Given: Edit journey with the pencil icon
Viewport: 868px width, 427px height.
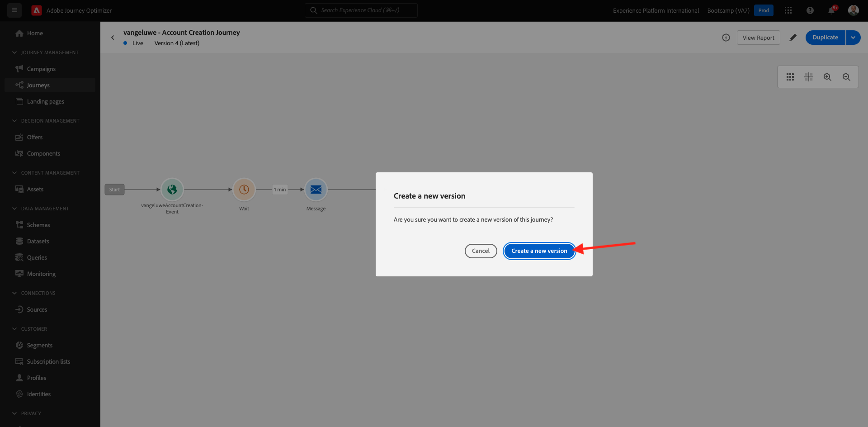Looking at the screenshot, I should (793, 38).
